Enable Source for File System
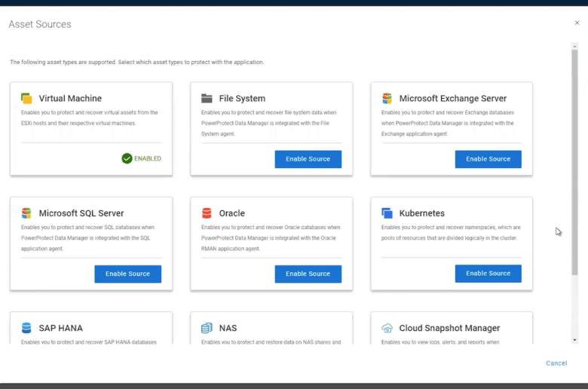Viewport: 588px width, 389px height. point(308,159)
